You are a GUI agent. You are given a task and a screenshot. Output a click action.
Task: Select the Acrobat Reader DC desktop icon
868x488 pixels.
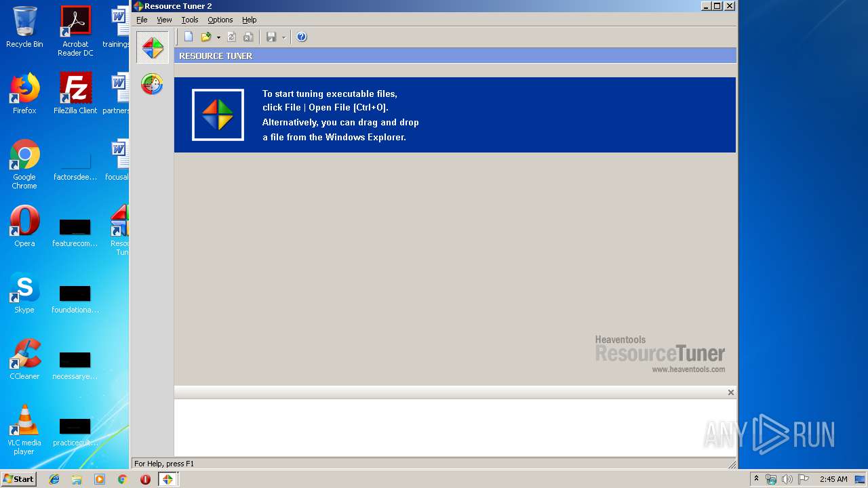pos(75,31)
